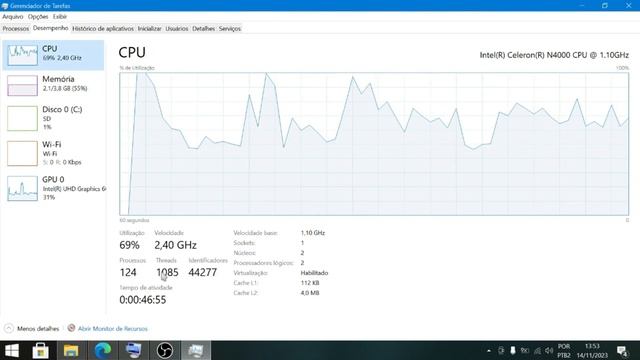Image resolution: width=640 pixels, height=360 pixels.
Task: Restore down the Task Manager window
Action: pos(604,5)
